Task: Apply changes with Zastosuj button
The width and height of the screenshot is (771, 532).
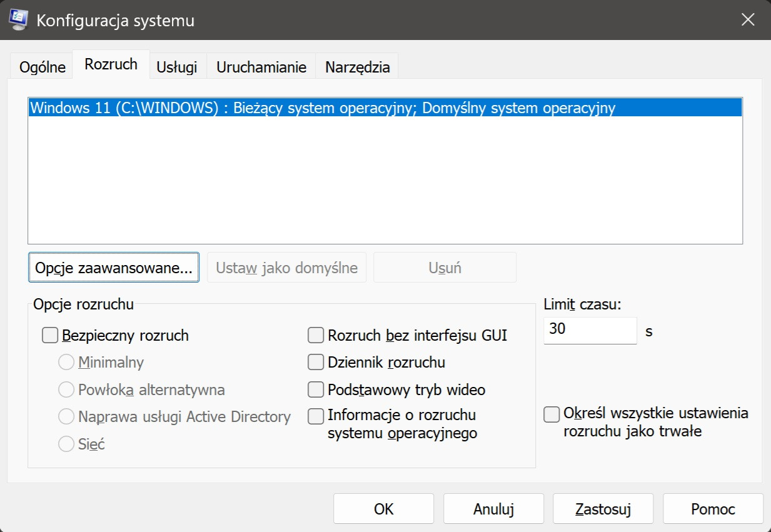Action: (x=603, y=509)
